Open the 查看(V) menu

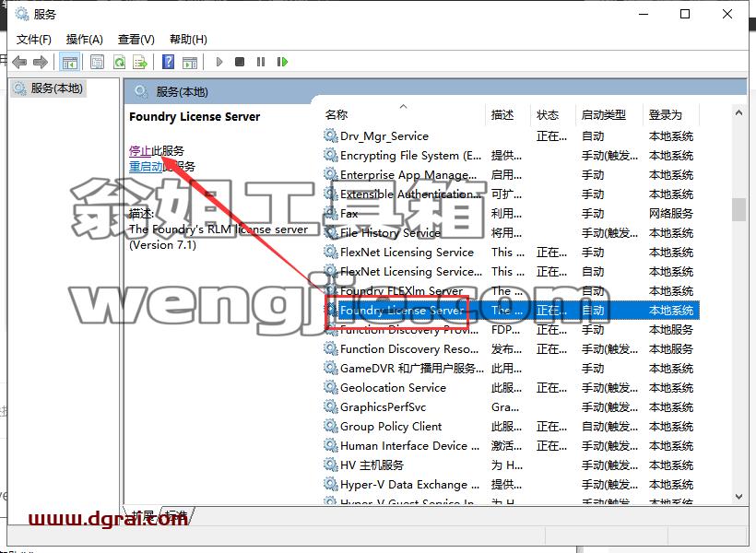coord(136,40)
